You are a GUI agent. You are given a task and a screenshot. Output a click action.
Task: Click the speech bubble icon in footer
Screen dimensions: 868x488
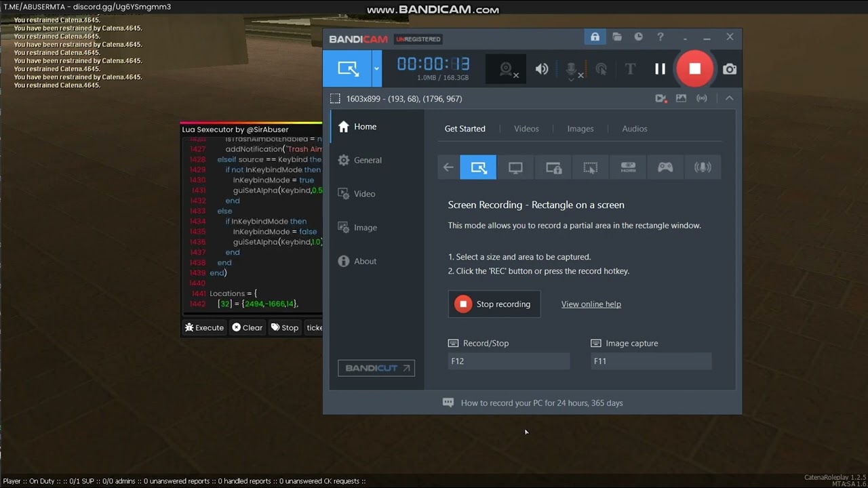448,403
